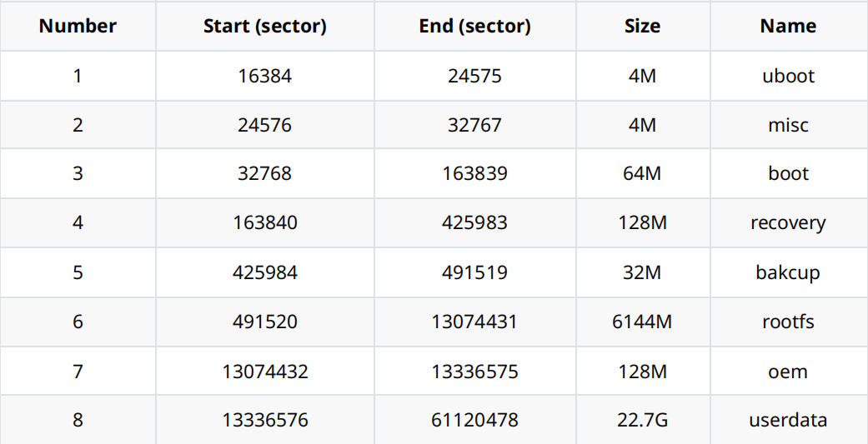Screen dimensions: 868x444
Task: Select the uboot partition name cell
Action: [x=788, y=76]
